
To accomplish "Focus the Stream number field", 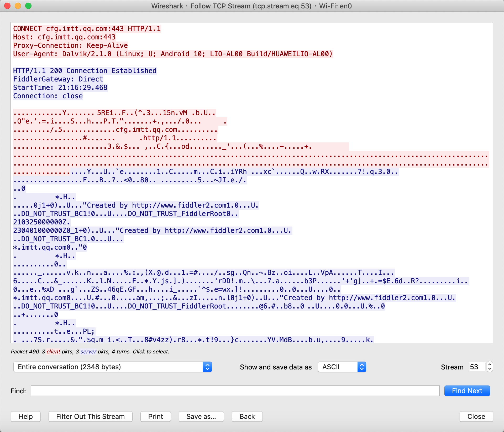I will pos(476,367).
